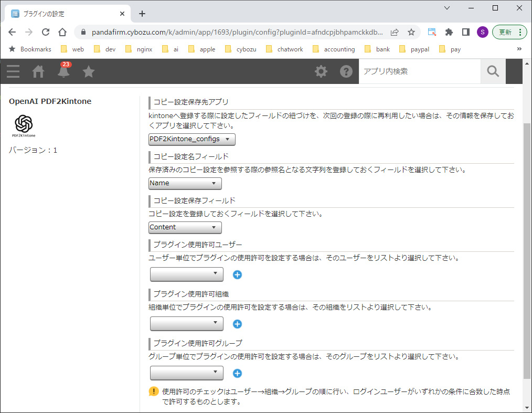Image resolution: width=532 pixels, height=413 pixels.
Task: Open notifications bell with 23 badge
Action: (x=63, y=70)
